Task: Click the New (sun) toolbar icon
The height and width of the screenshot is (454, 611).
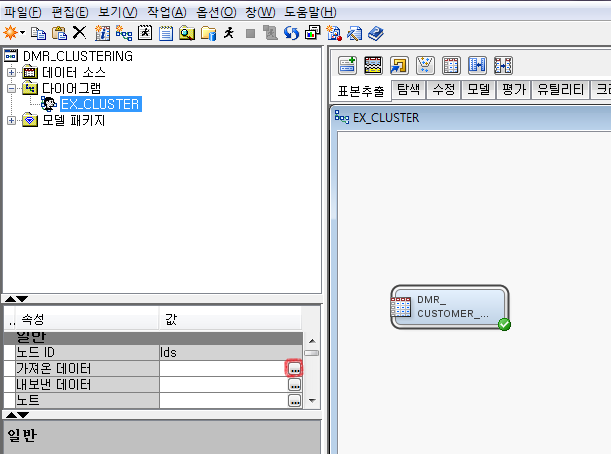Action: point(10,33)
